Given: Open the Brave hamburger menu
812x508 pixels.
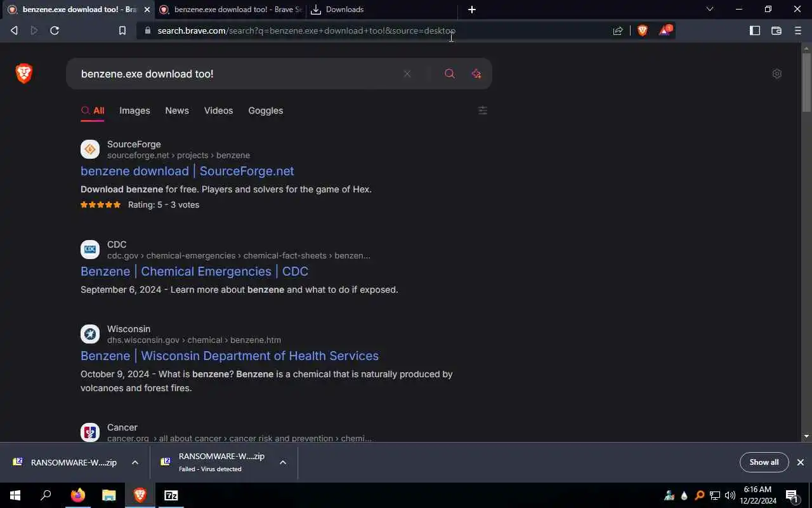Looking at the screenshot, I should pyautogui.click(x=798, y=30).
